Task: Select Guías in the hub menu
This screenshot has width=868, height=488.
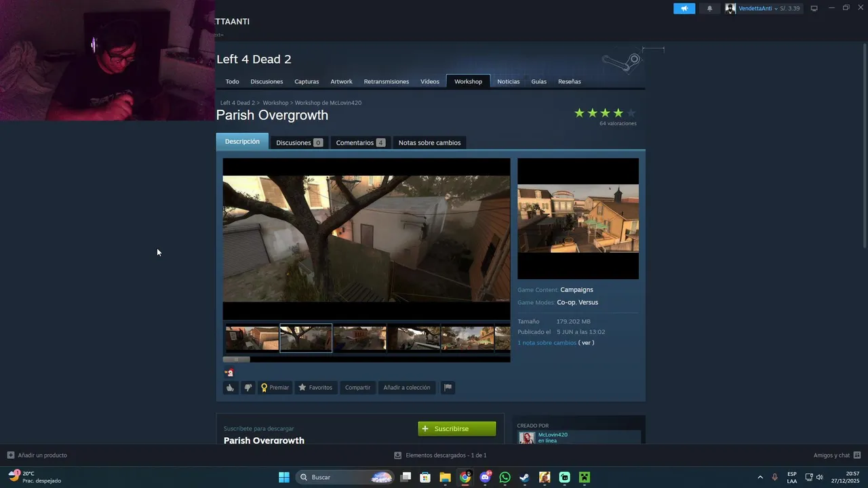Action: pos(539,81)
